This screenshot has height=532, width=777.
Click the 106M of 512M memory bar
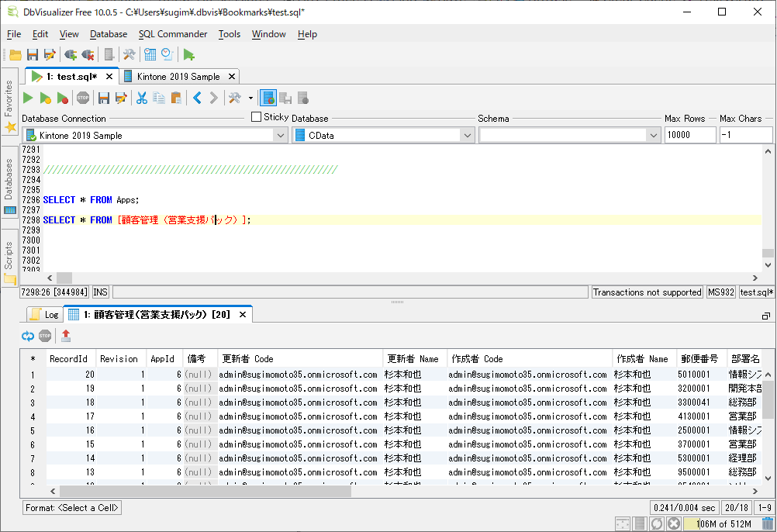click(723, 523)
